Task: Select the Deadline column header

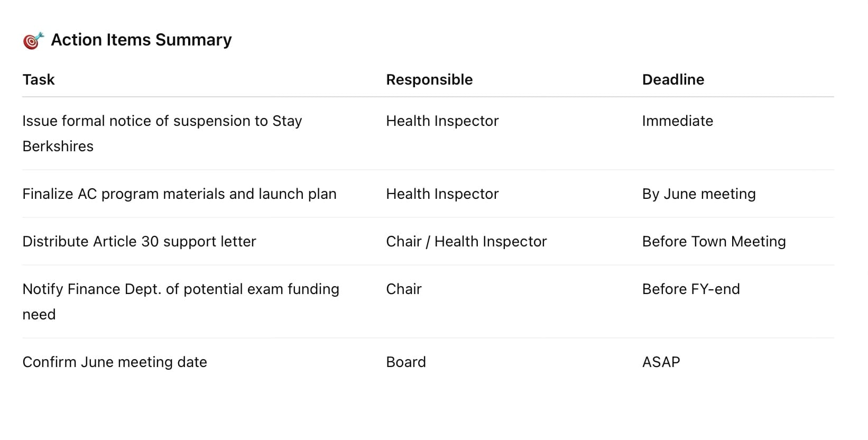Action: 673,80
